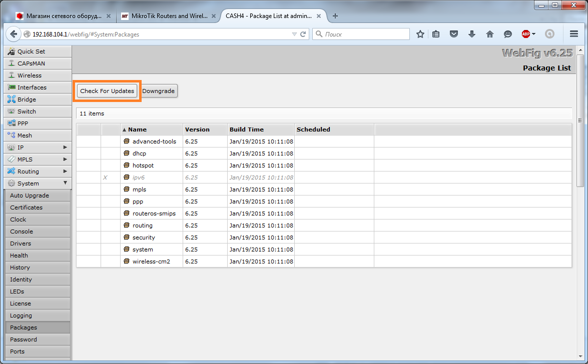This screenshot has height=364, width=588.
Task: Click the browser back arrow button
Action: 14,34
